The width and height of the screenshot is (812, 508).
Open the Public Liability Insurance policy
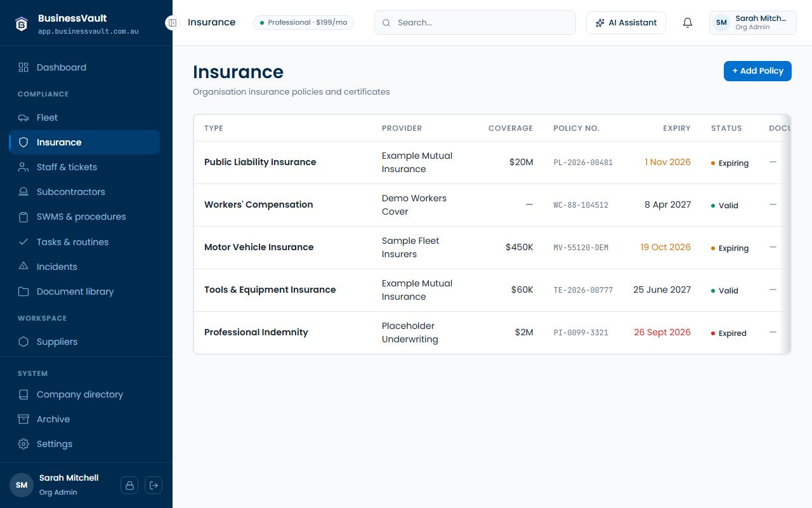click(260, 162)
